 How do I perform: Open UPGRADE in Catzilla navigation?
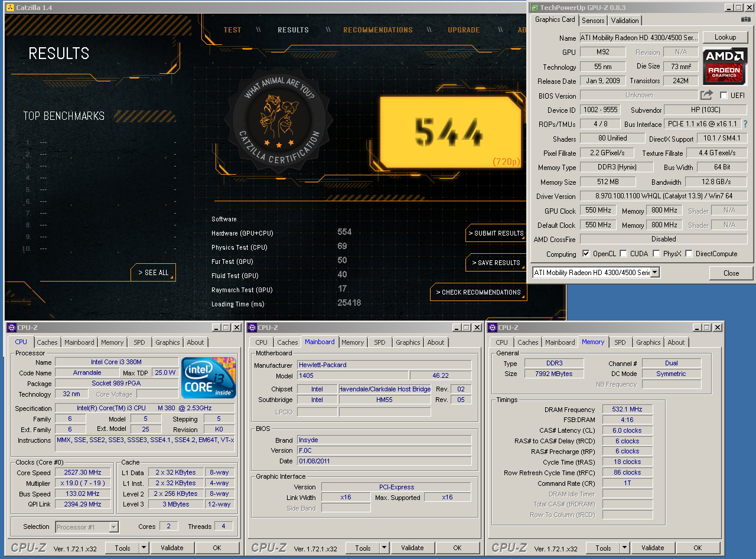coord(464,30)
